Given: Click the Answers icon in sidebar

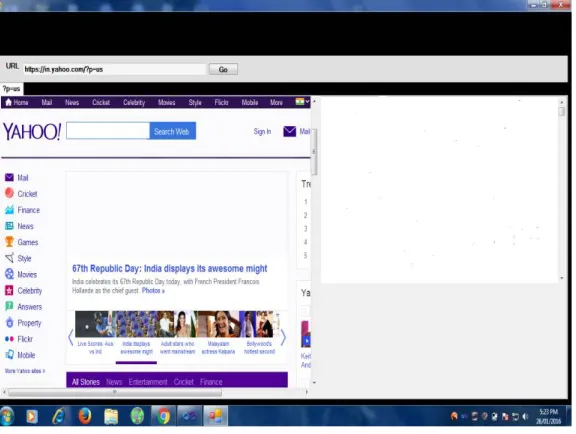Looking at the screenshot, I should (9, 306).
